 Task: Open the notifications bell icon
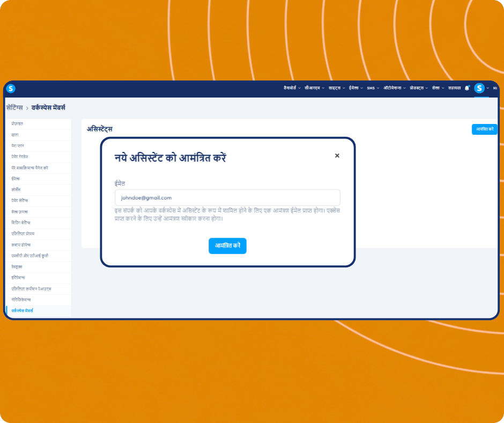[x=467, y=88]
